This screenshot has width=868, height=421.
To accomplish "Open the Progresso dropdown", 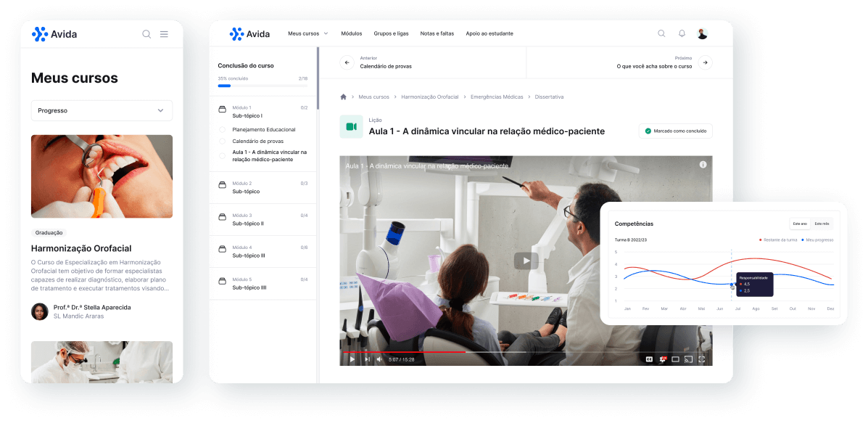I will click(x=102, y=110).
